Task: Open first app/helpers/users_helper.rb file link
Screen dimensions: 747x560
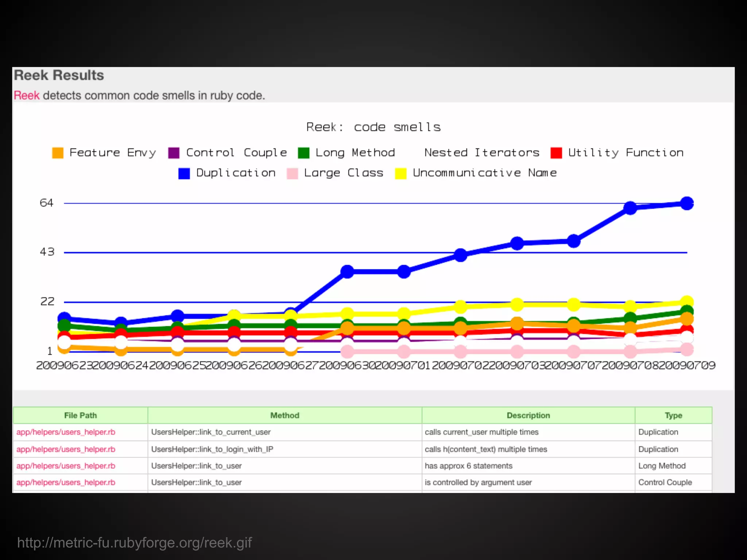Action: [x=66, y=432]
